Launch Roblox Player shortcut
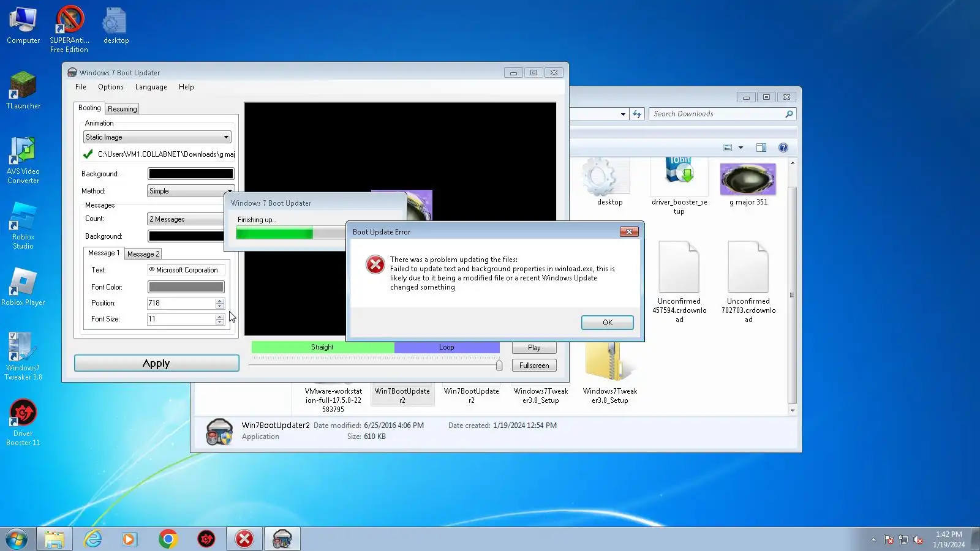The height and width of the screenshot is (551, 980). pyautogui.click(x=23, y=287)
